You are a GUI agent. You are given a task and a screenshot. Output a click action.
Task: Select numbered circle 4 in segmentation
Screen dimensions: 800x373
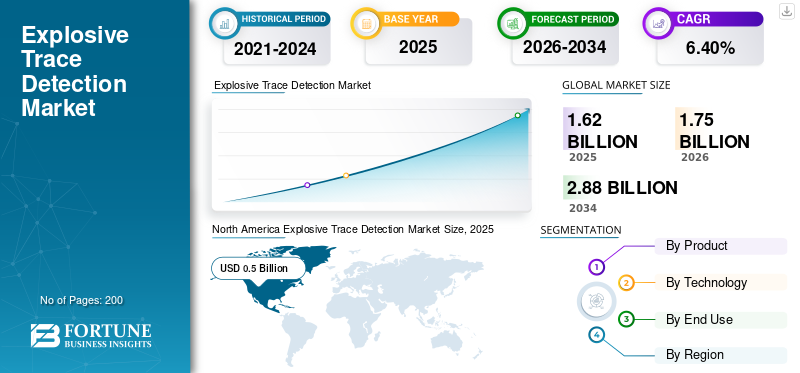click(596, 335)
